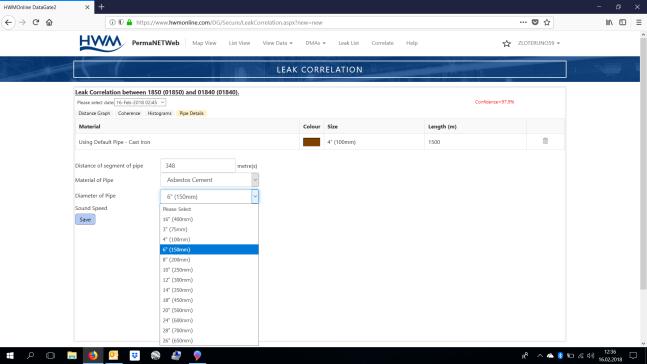Open the Please select date dropdown
Image resolution: width=647 pixels, height=364 pixels.
pos(140,102)
